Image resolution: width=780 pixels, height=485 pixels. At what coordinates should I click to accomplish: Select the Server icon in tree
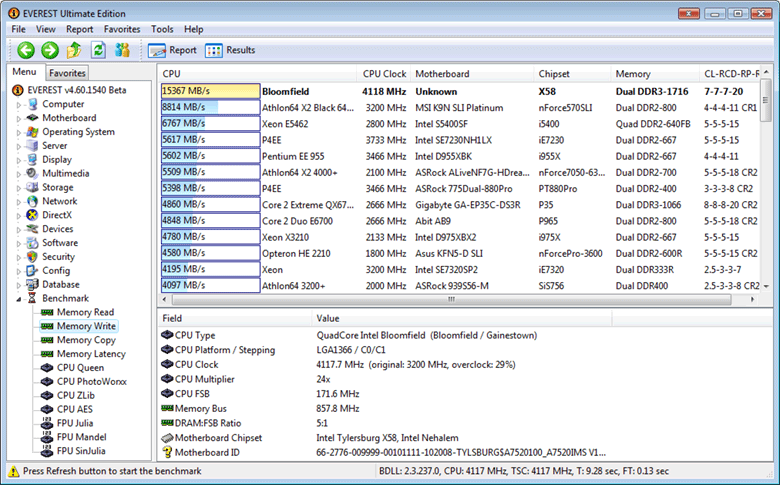[x=32, y=146]
